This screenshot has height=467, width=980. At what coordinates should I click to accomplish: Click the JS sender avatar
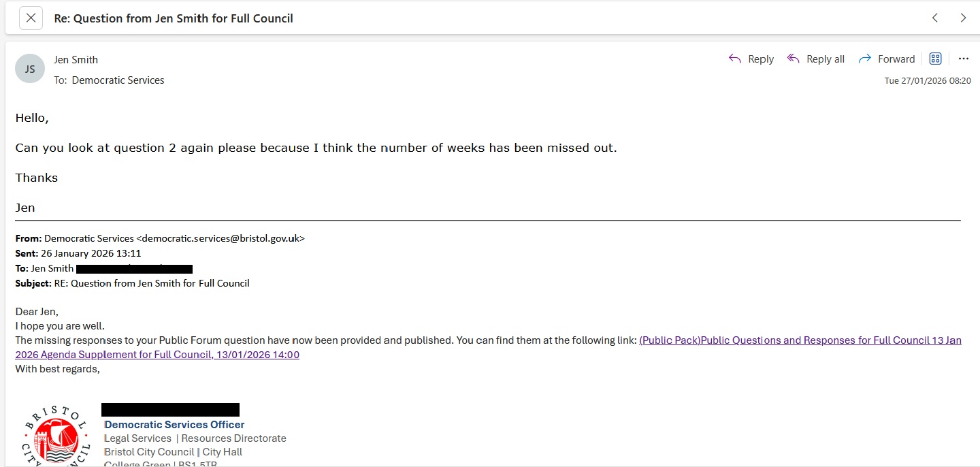[x=30, y=69]
